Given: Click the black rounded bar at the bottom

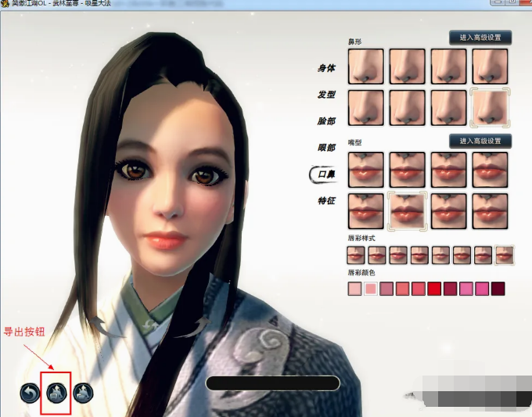Looking at the screenshot, I should 273,383.
